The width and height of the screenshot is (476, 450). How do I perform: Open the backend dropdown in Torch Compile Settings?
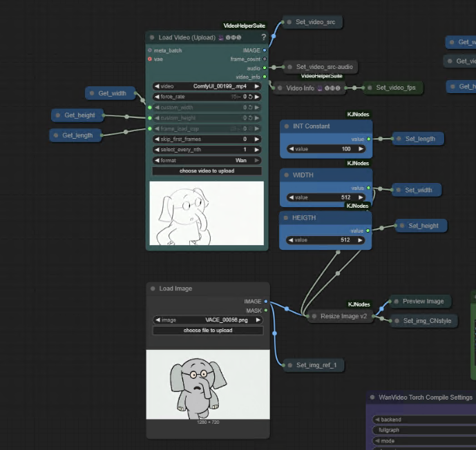pos(424,420)
